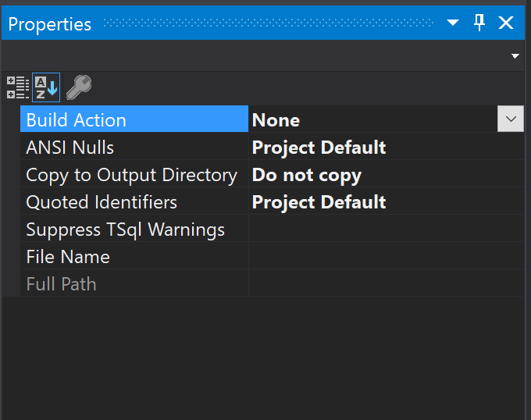The image size is (531, 420).
Task: Click the Copy to Output Directory property
Action: (131, 175)
